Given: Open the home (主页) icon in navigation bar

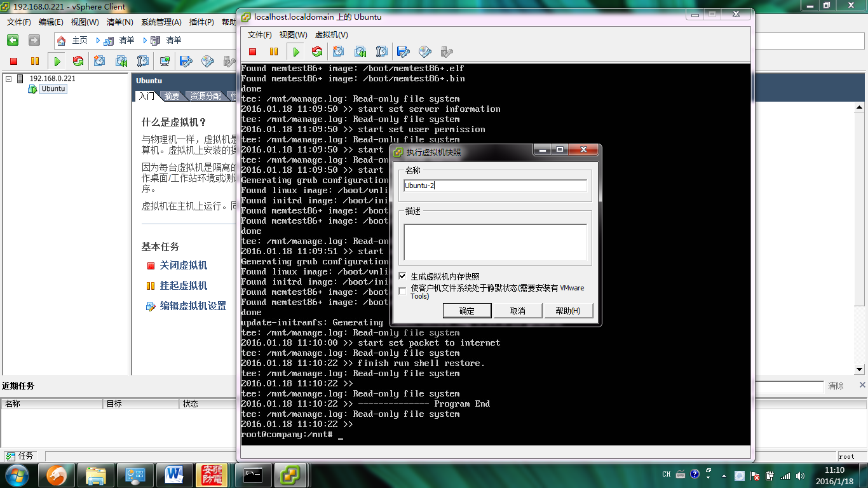Looking at the screenshot, I should point(61,41).
